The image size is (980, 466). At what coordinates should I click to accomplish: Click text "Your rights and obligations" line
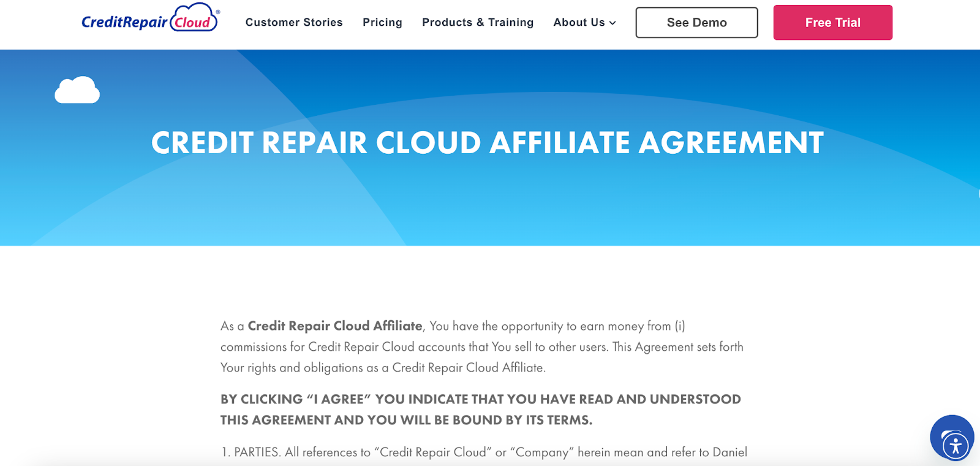(383, 367)
